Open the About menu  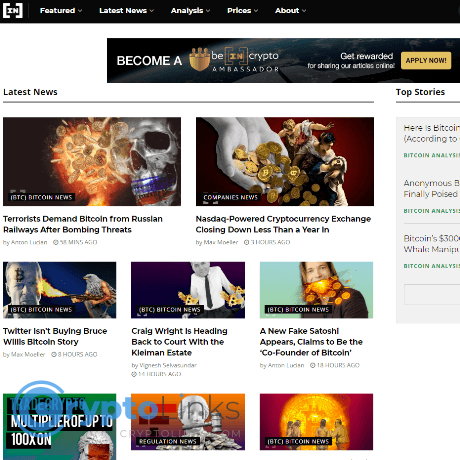coord(290,11)
